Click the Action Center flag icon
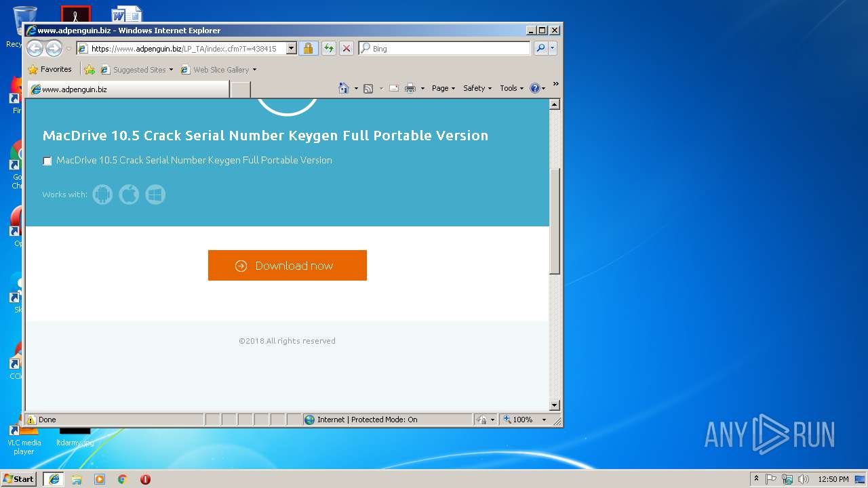 tap(771, 479)
